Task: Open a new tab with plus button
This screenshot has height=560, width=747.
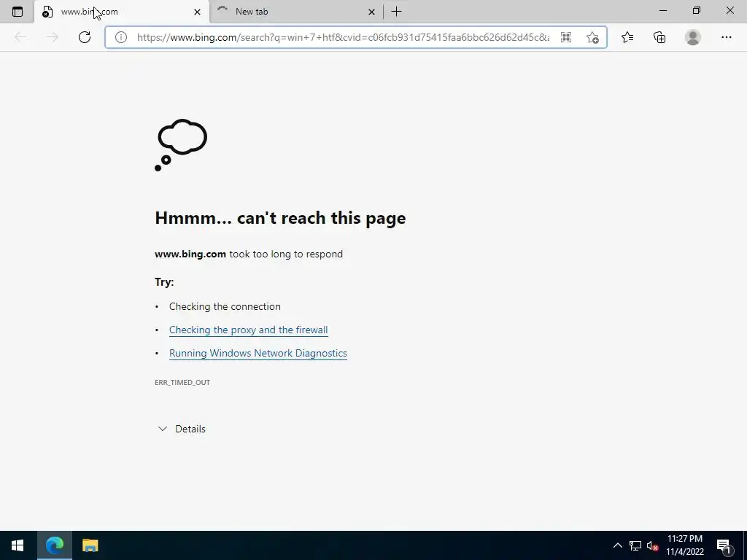Action: pos(396,12)
